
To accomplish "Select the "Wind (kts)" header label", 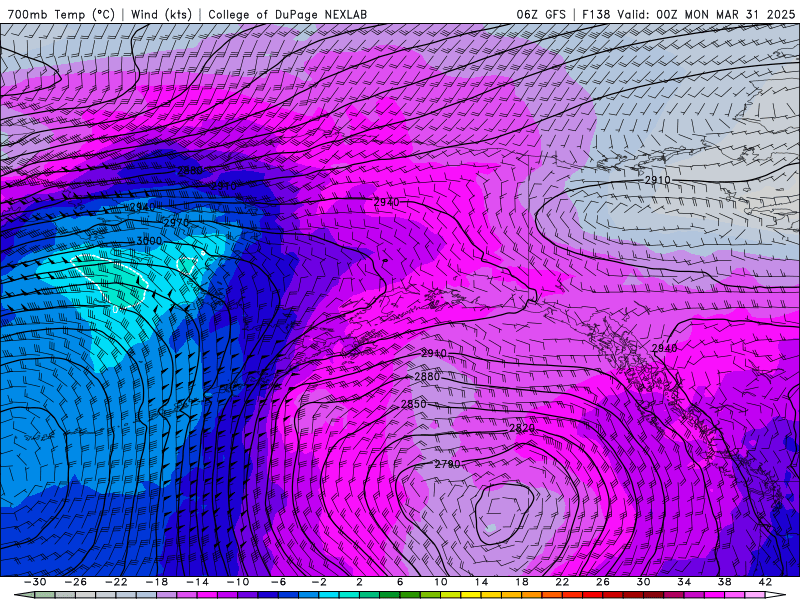I will pyautogui.click(x=161, y=14).
